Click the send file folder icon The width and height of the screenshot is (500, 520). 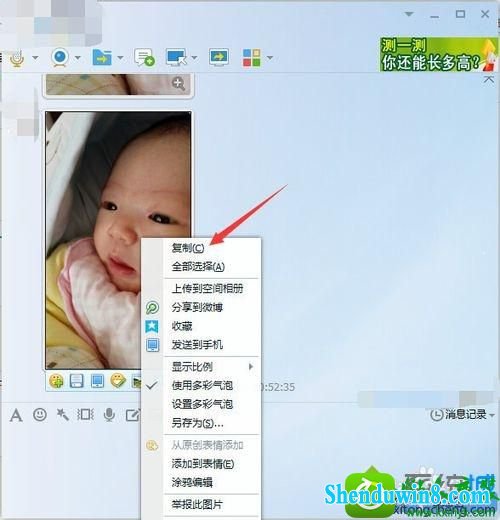pyautogui.click(x=102, y=57)
